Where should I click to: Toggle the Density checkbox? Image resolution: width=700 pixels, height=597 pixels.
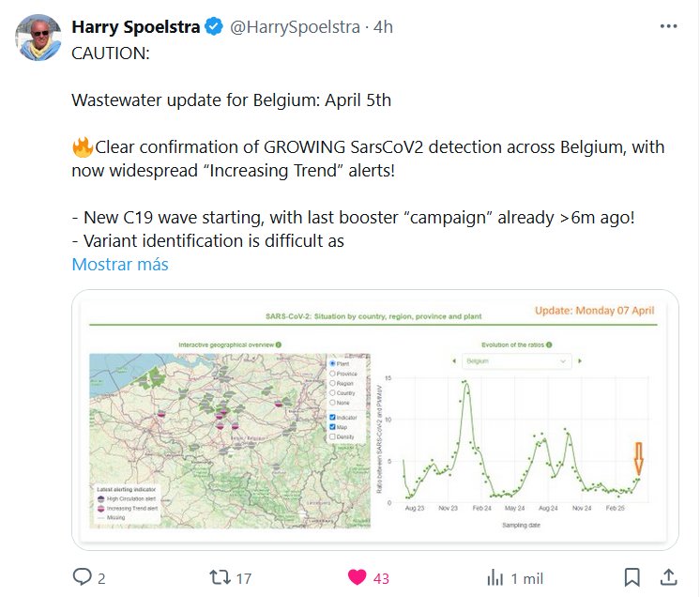click(x=332, y=436)
